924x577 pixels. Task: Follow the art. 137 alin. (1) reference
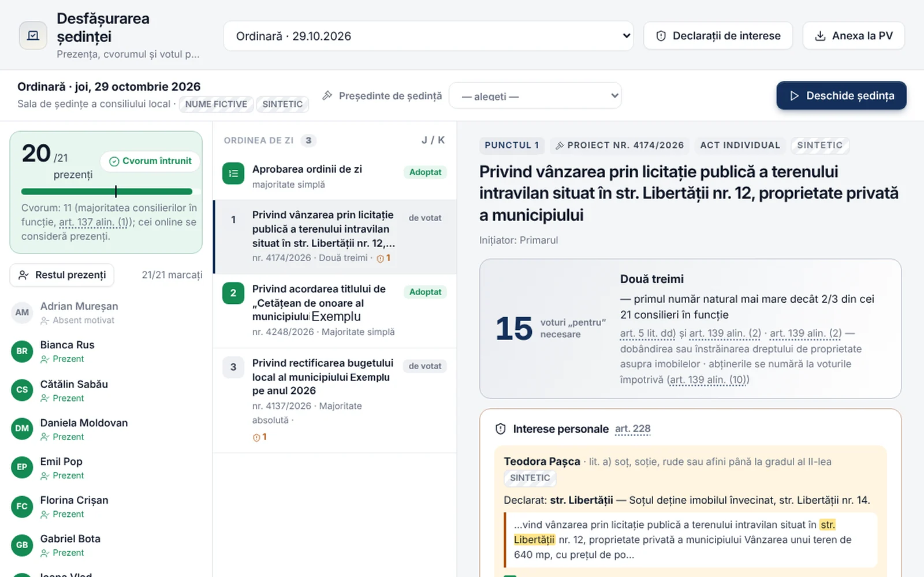(95, 222)
